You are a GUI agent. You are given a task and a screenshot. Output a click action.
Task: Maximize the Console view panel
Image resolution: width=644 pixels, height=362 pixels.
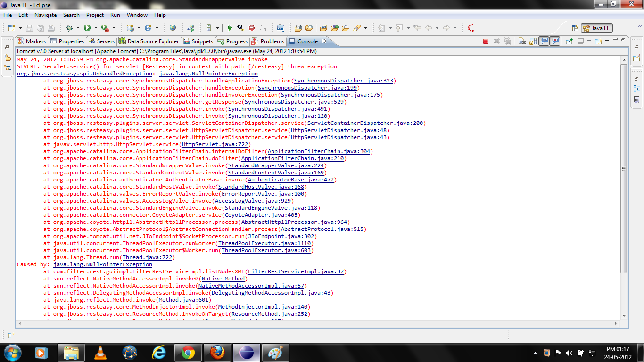pyautogui.click(x=623, y=40)
